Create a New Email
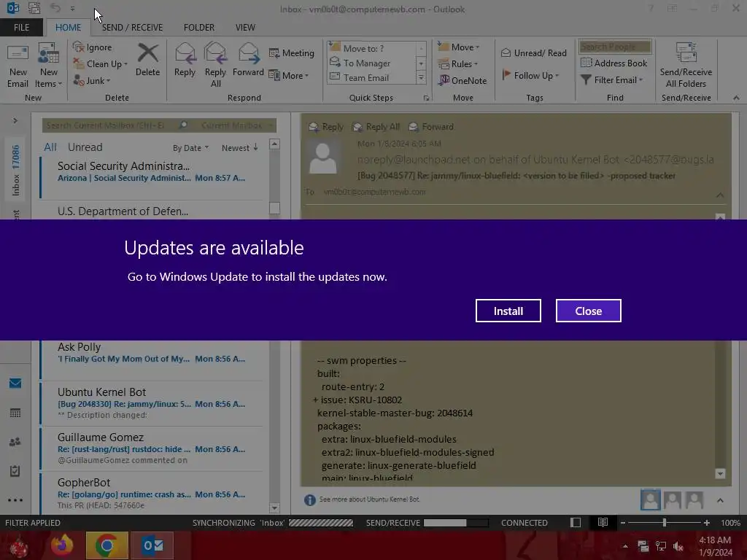 pyautogui.click(x=18, y=66)
